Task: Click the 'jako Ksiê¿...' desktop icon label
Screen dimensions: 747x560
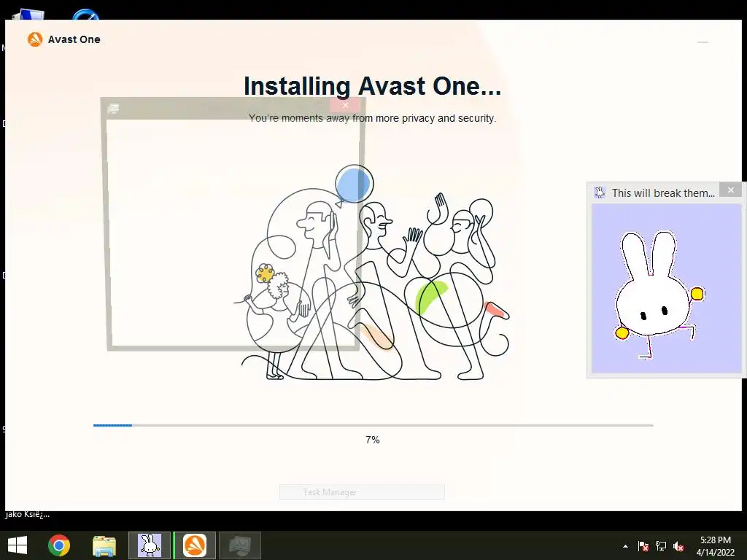Action: tap(28, 515)
